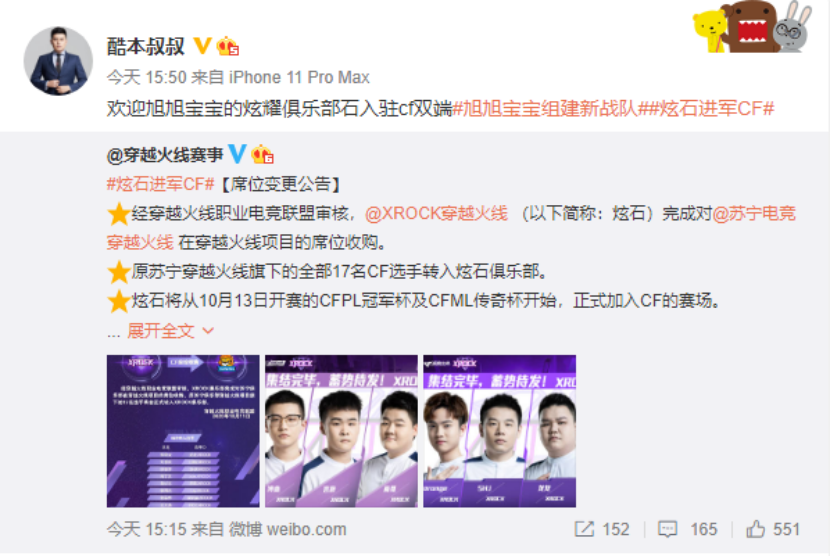Open comments via speech bubble icon showing 165
The image size is (830, 557).
(667, 529)
